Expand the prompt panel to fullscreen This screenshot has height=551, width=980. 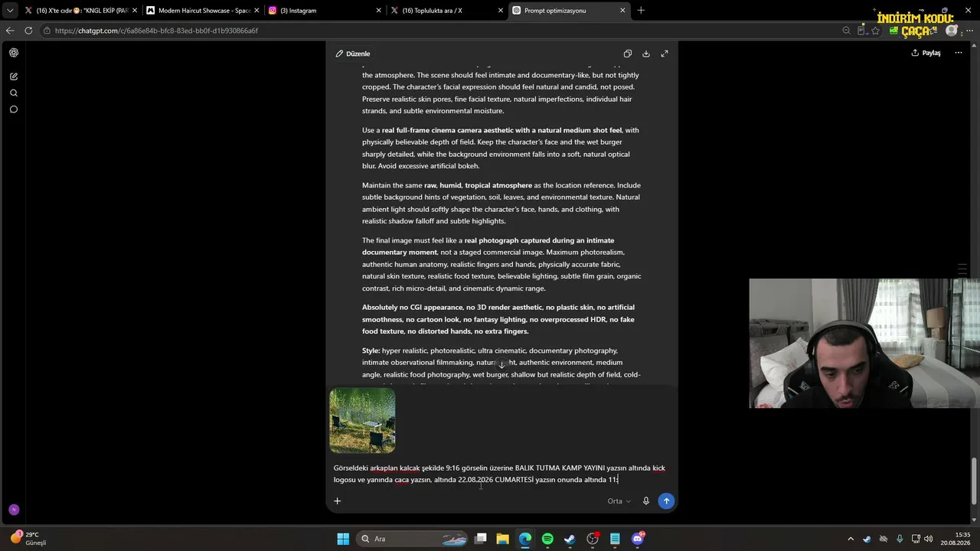click(x=665, y=54)
